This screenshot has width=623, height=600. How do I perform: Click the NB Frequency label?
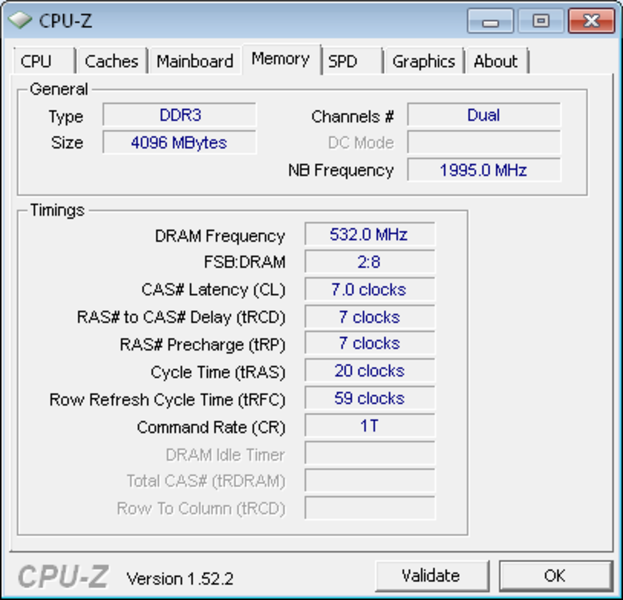pyautogui.click(x=341, y=170)
